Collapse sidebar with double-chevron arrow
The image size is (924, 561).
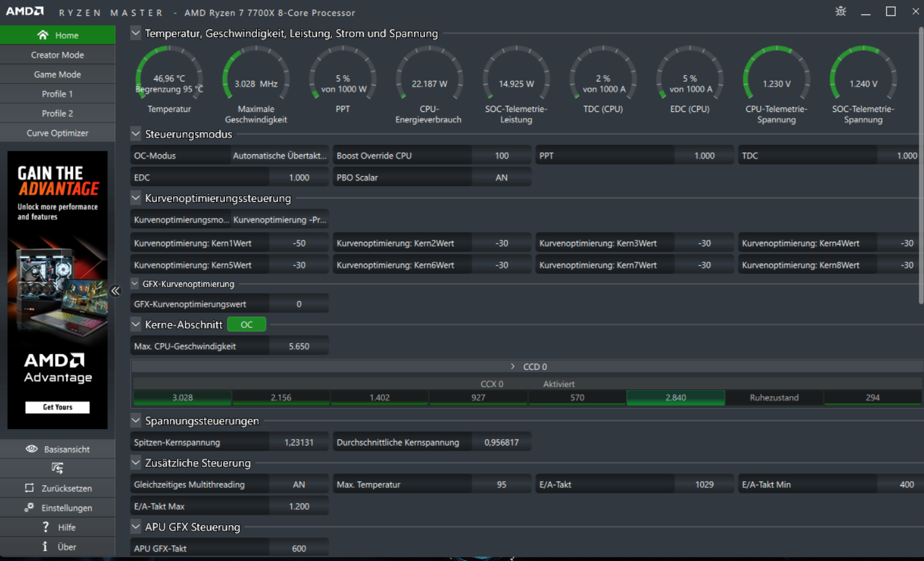tap(116, 290)
